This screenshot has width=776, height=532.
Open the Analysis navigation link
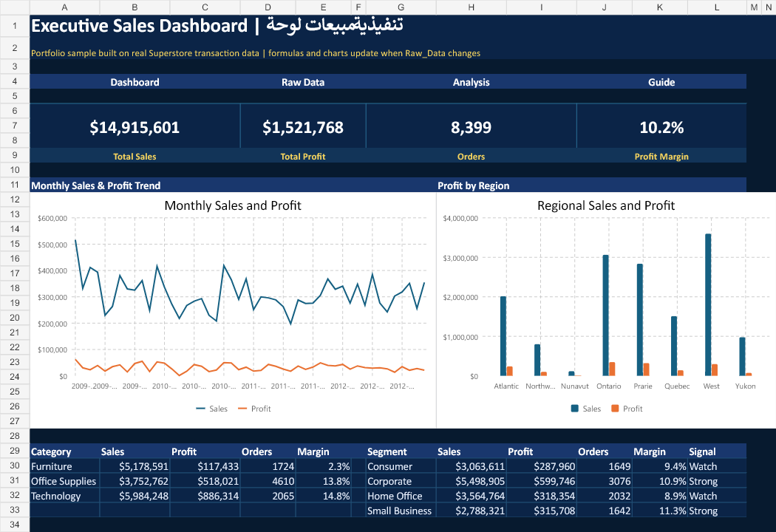(472, 82)
